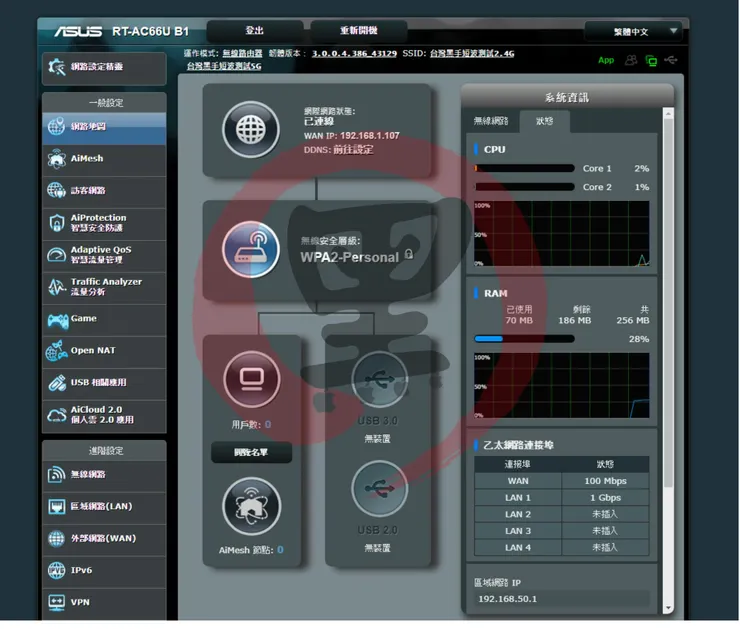Click the WPA2-Personal security level text
This screenshot has width=740, height=629.
point(350,258)
